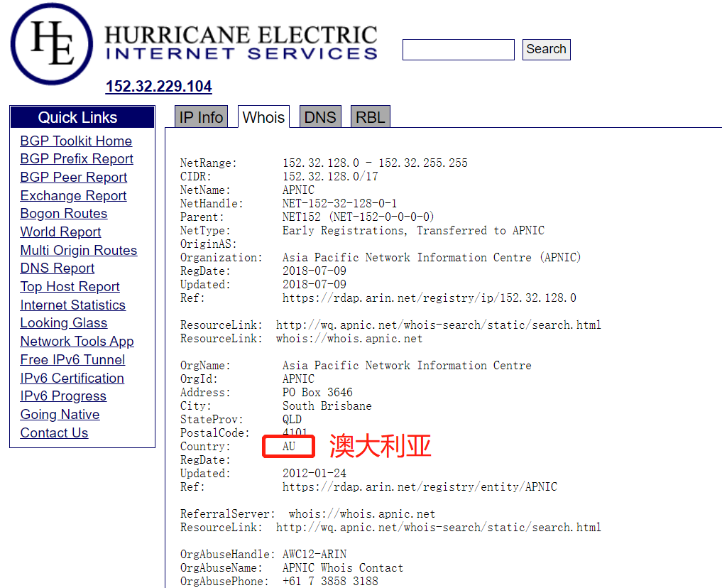Focus the search input field

tap(458, 49)
